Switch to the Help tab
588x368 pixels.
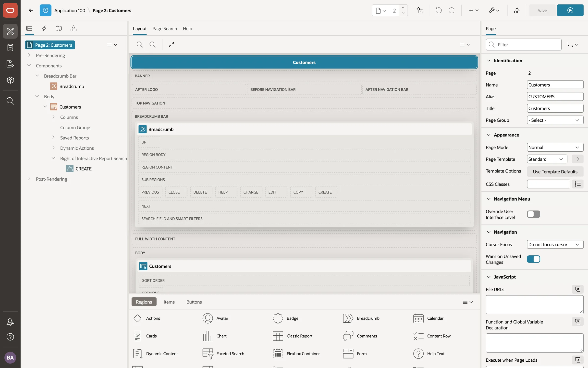(x=187, y=28)
